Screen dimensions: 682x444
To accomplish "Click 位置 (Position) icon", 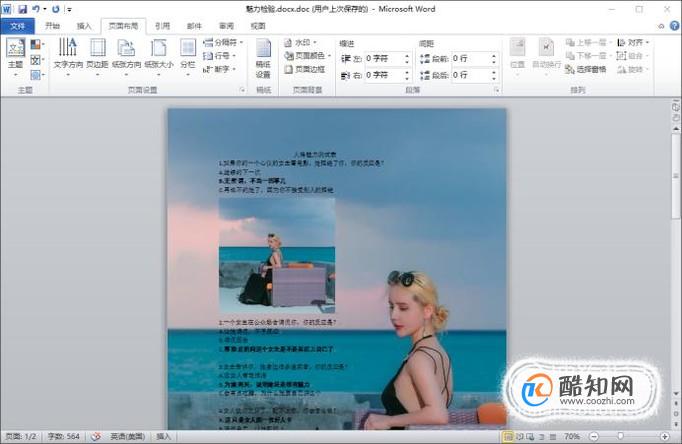I will click(517, 57).
